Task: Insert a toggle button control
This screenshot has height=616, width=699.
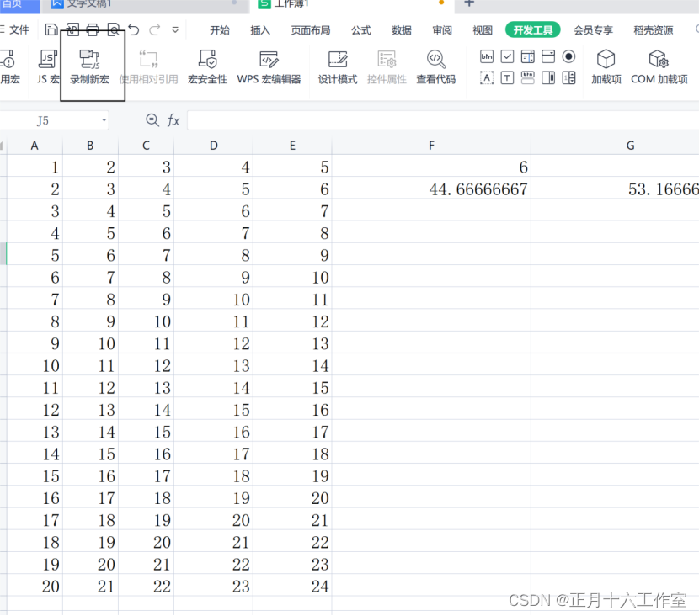Action: 528,78
